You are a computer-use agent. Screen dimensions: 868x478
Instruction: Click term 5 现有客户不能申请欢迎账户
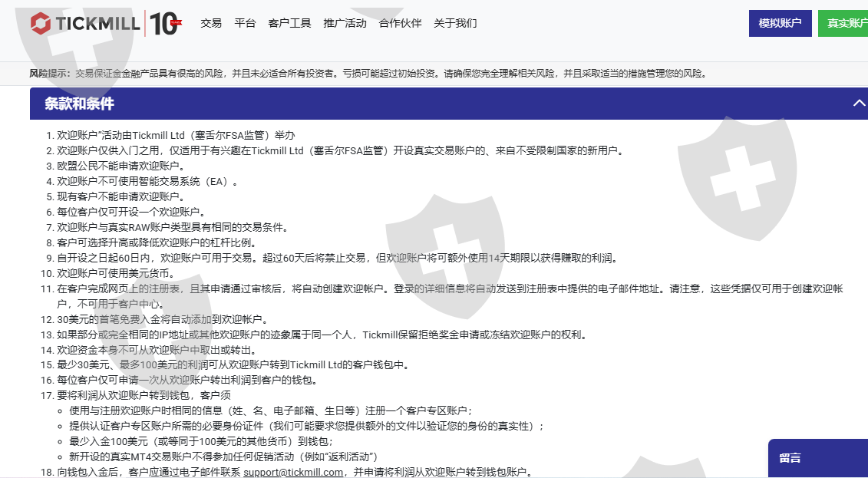[121, 196]
